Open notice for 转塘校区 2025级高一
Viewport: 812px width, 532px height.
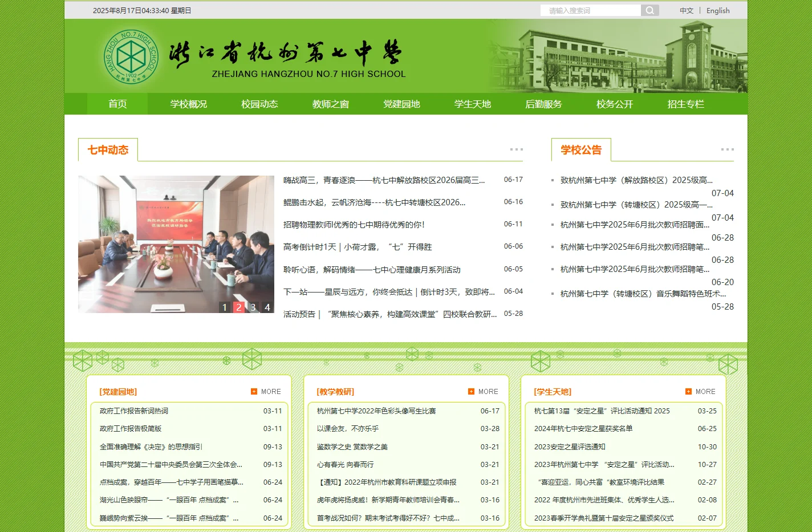[636, 205]
